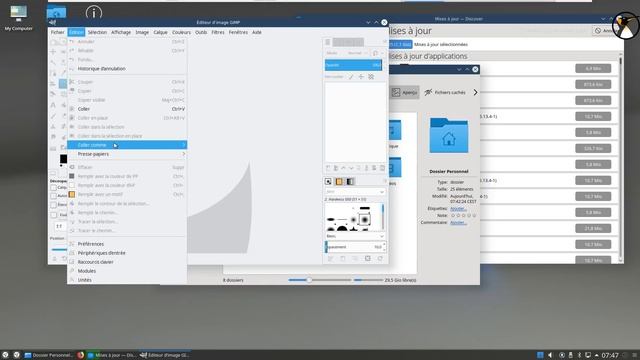The width and height of the screenshot is (640, 360).
Task: Click the brush list scrollbar in GIMP
Action: (383, 217)
